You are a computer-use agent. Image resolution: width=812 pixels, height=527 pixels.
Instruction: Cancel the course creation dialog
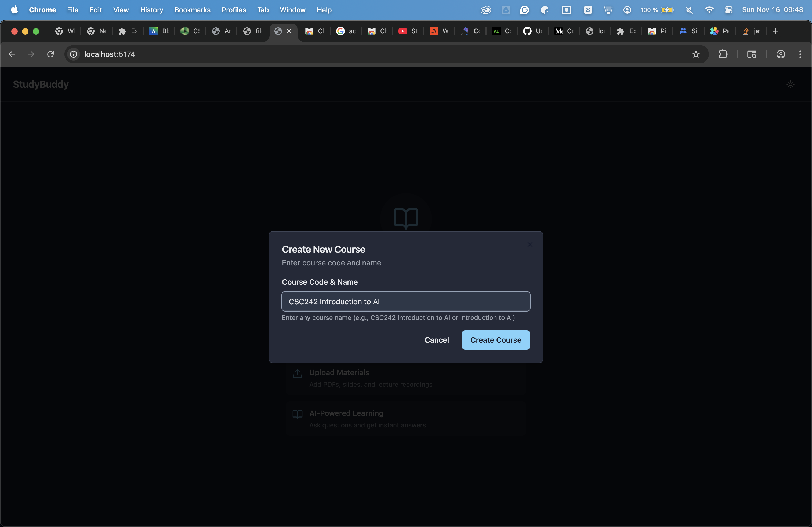tap(436, 340)
